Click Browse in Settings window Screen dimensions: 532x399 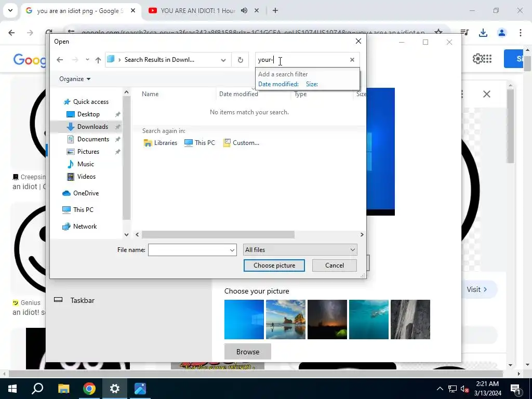(248, 352)
